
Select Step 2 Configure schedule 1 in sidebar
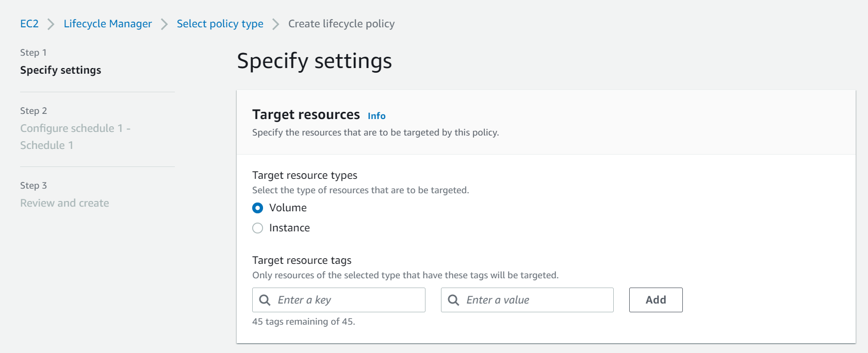(75, 137)
